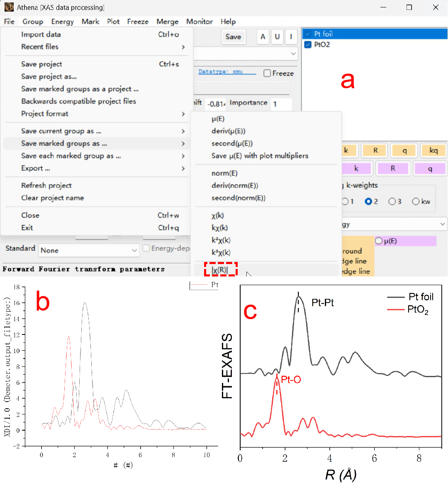Select k-weight kw radio button
Image resolution: width=448 pixels, height=487 pixels.
pyautogui.click(x=416, y=201)
